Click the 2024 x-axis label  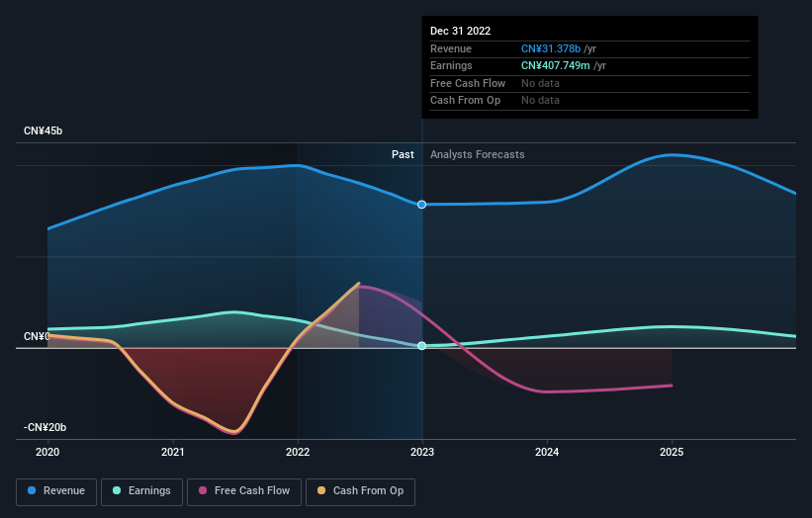click(x=547, y=453)
